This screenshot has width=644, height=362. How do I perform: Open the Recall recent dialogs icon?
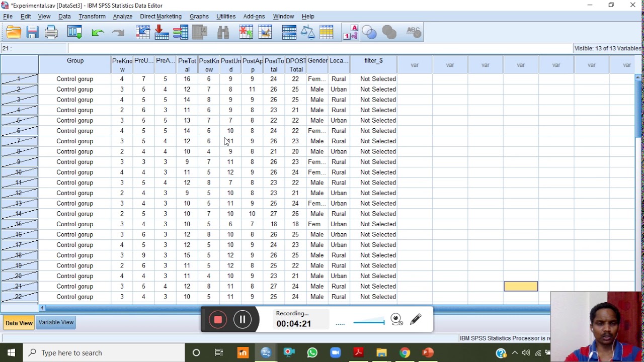(x=74, y=33)
